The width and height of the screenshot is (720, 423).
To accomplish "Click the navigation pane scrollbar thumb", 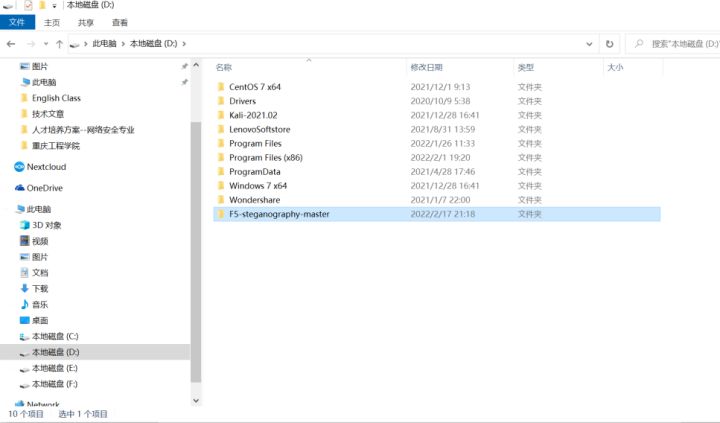I will coord(196,252).
